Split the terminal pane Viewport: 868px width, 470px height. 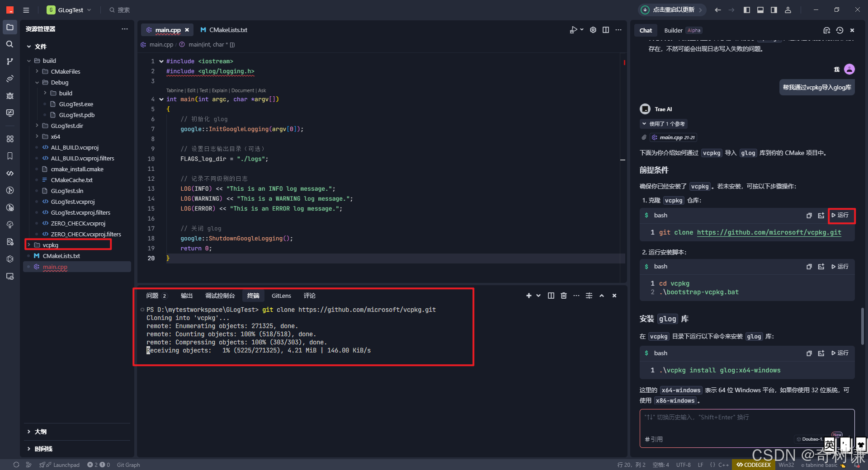(551, 296)
